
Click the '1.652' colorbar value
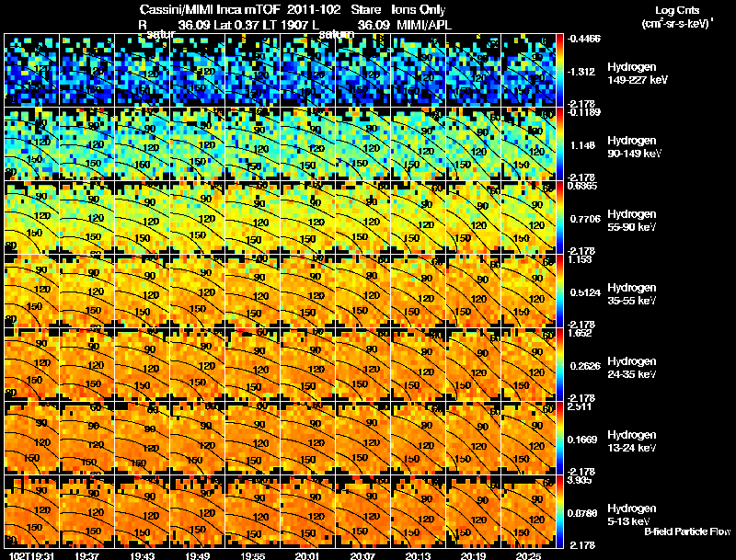click(580, 333)
